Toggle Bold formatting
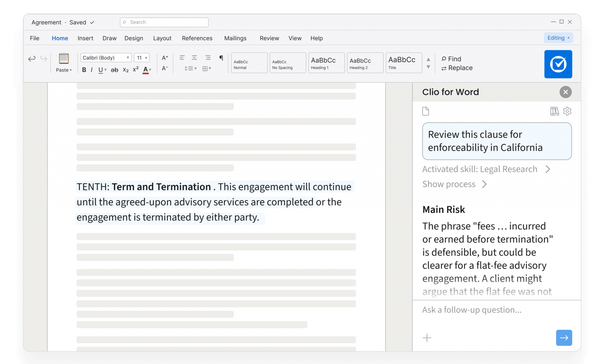The height and width of the screenshot is (364, 604). (x=84, y=70)
